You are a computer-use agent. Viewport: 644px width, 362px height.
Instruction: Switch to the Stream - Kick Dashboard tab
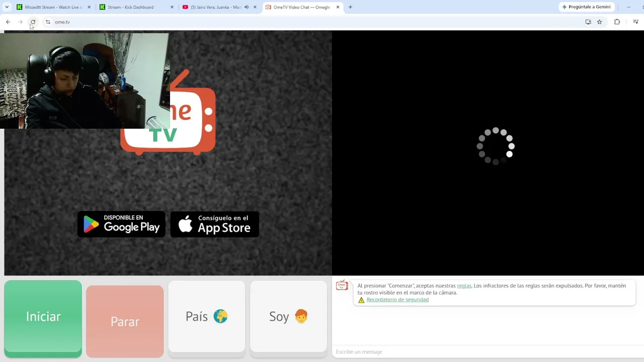coord(136,7)
